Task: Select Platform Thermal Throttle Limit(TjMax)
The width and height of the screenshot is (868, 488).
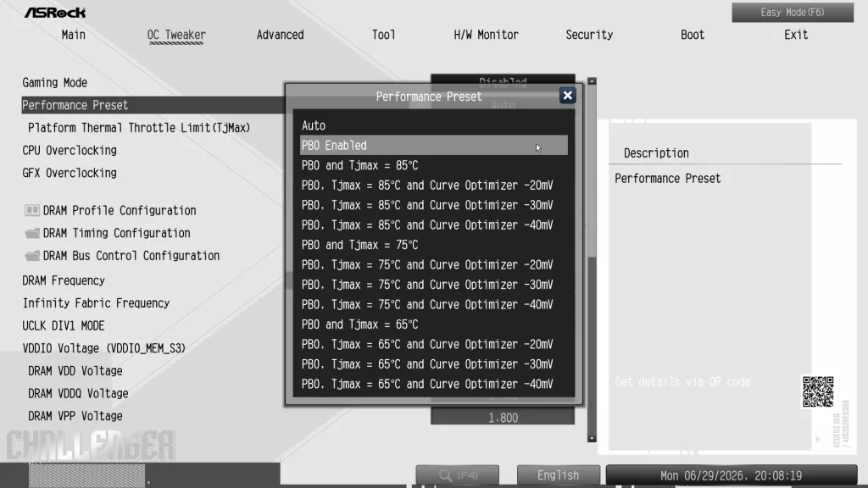Action: 139,128
